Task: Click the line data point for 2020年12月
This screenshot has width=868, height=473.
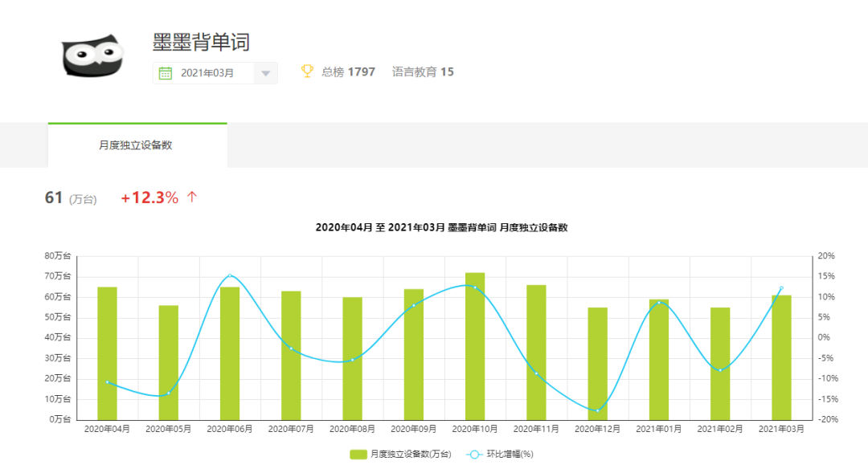Action: pyautogui.click(x=597, y=410)
